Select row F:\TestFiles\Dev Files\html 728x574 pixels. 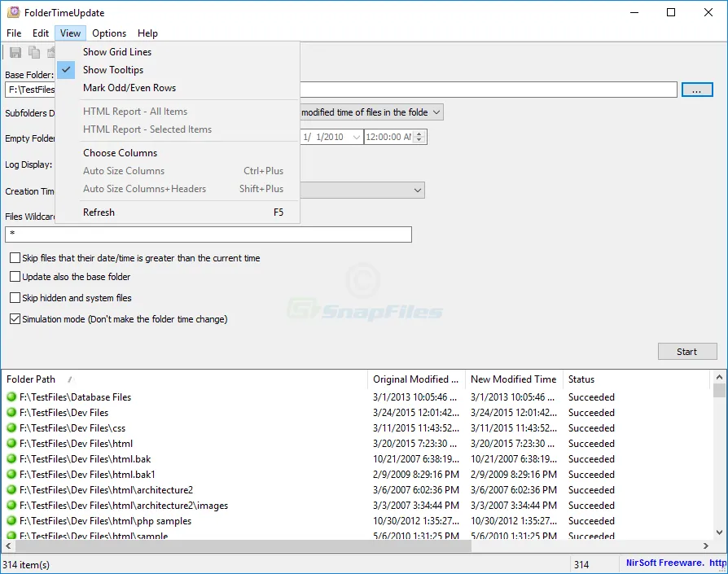pos(77,444)
